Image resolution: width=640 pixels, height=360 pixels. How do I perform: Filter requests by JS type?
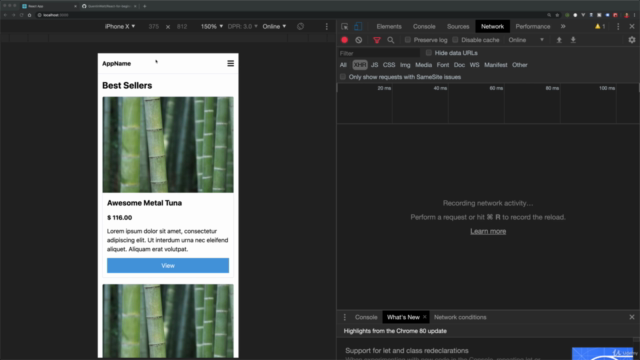pyautogui.click(x=374, y=65)
